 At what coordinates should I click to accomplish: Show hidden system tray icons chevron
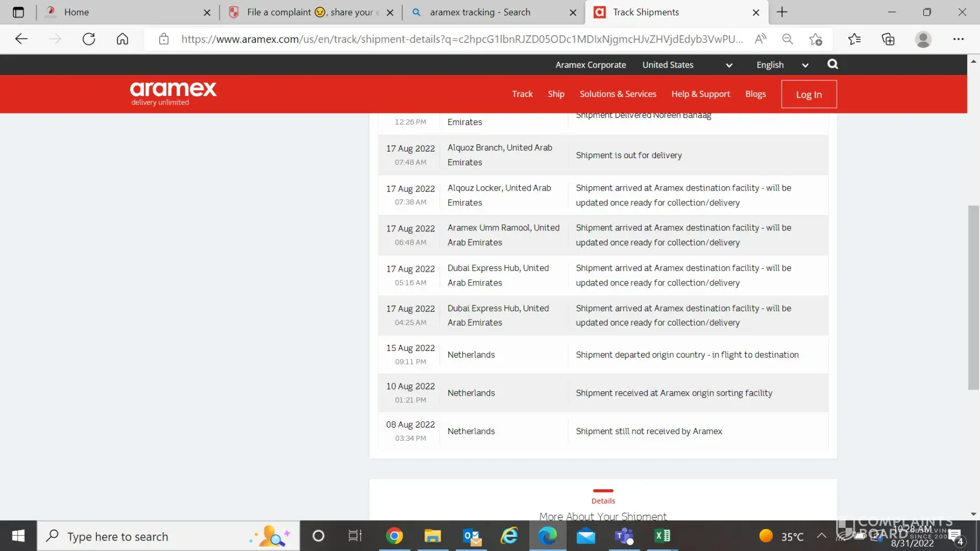coord(821,536)
